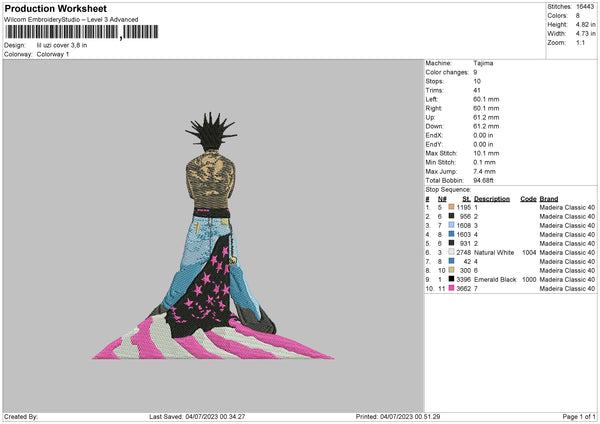The width and height of the screenshot is (600, 424).
Task: Click the 'Created By:' footer label
Action: click(21, 417)
